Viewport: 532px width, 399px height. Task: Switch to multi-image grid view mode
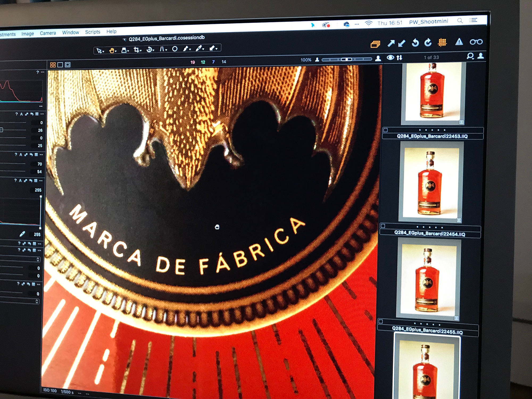pos(53,65)
